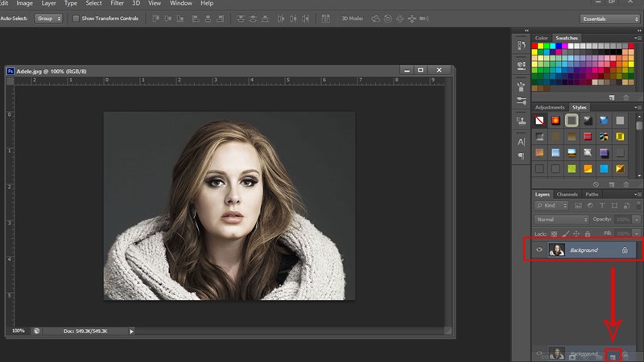Switch to the Adjustments tab
Viewport: 644px width, 362px height.
pos(550,107)
